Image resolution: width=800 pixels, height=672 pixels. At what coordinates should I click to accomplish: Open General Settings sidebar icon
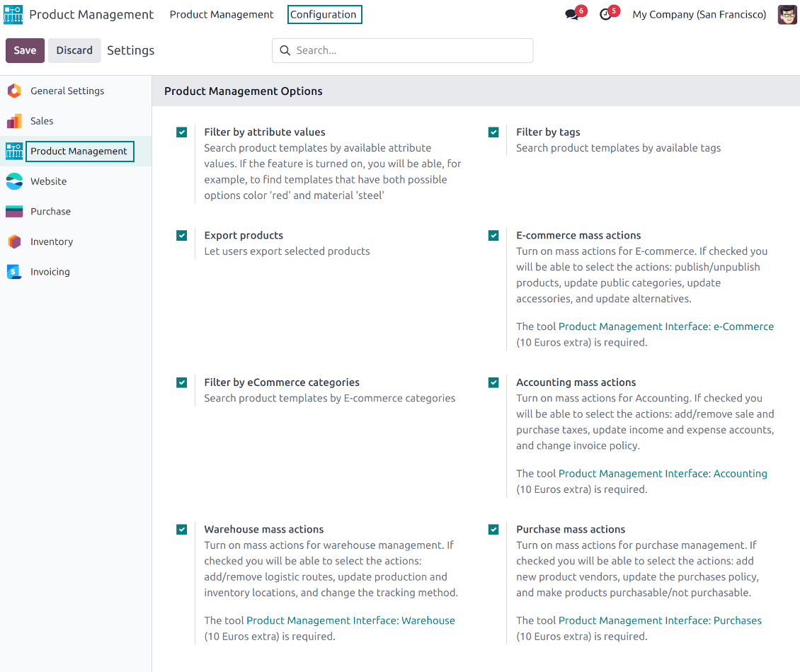14,91
